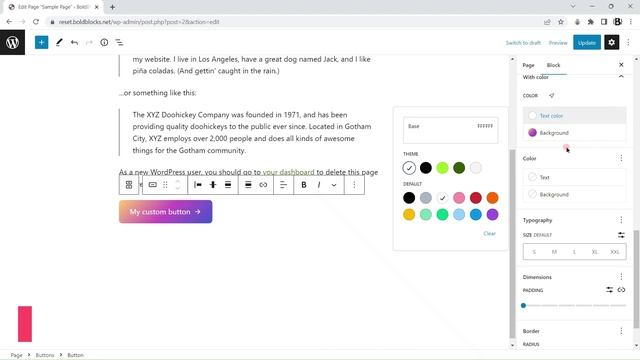
Task: Follow the your dashboard link
Action: [289, 172]
